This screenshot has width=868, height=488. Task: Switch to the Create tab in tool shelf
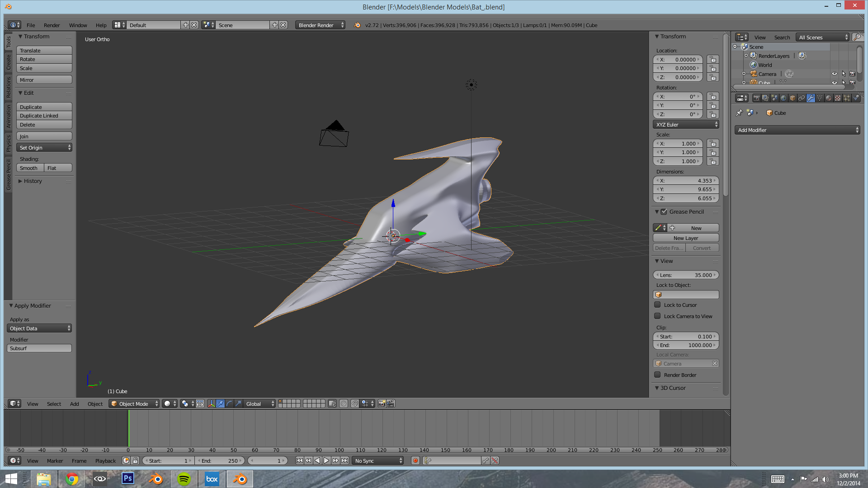[9, 62]
